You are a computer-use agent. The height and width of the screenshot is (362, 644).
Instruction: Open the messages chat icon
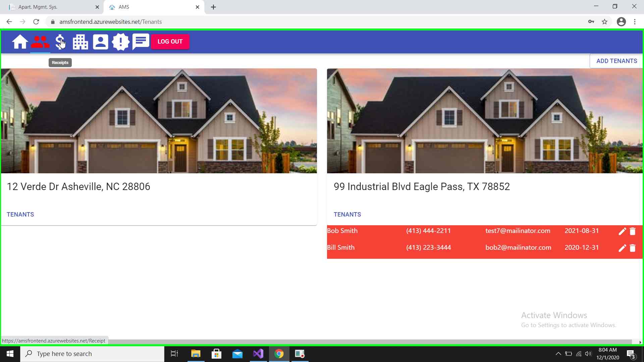[x=141, y=42]
